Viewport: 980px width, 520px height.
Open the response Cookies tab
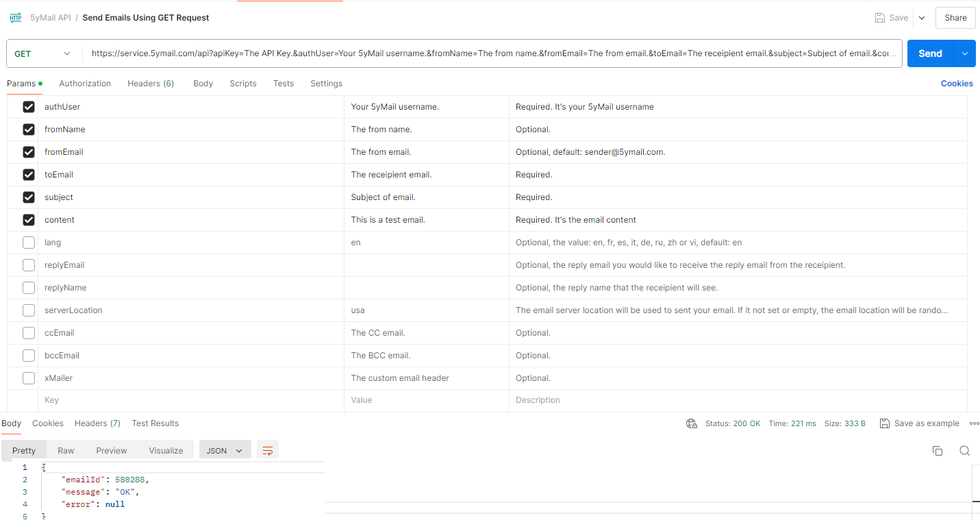pyautogui.click(x=48, y=423)
